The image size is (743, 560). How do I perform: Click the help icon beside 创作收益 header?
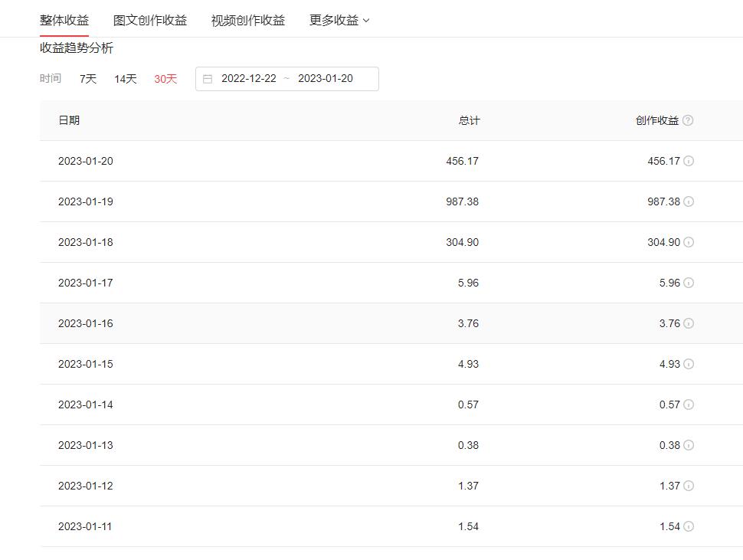click(689, 120)
